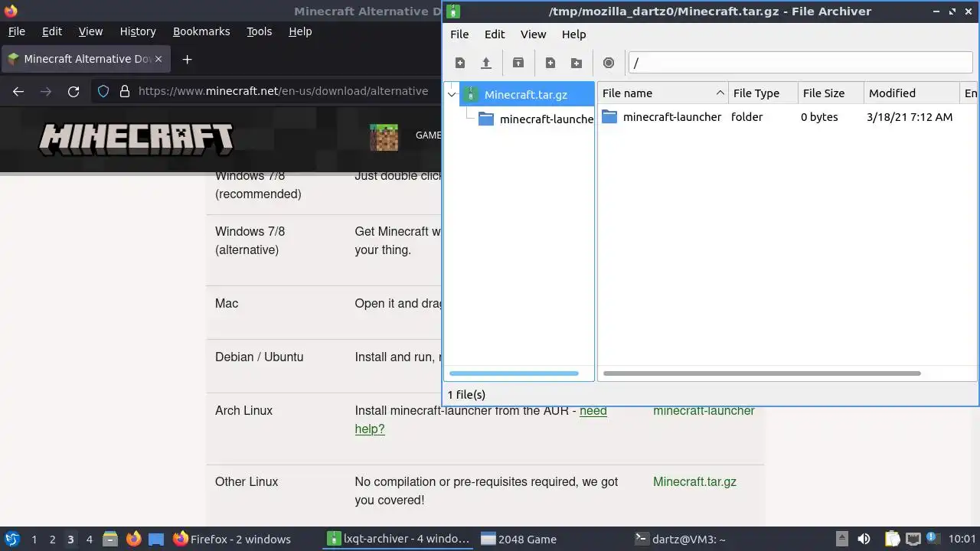Reload the Firefox page
This screenshot has width=980, height=551.
click(x=73, y=91)
